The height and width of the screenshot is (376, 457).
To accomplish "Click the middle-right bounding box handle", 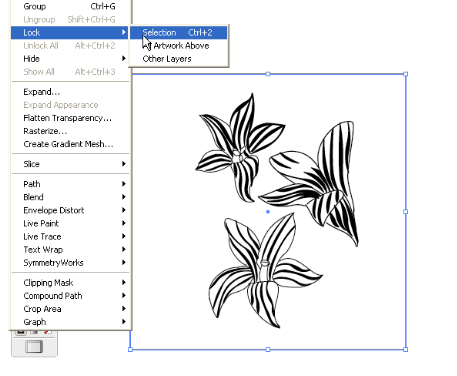I will (406, 212).
